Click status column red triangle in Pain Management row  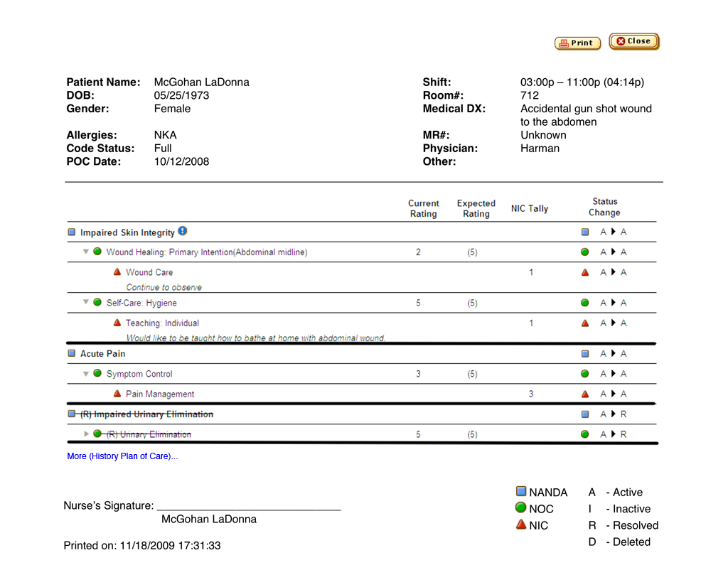(x=585, y=394)
